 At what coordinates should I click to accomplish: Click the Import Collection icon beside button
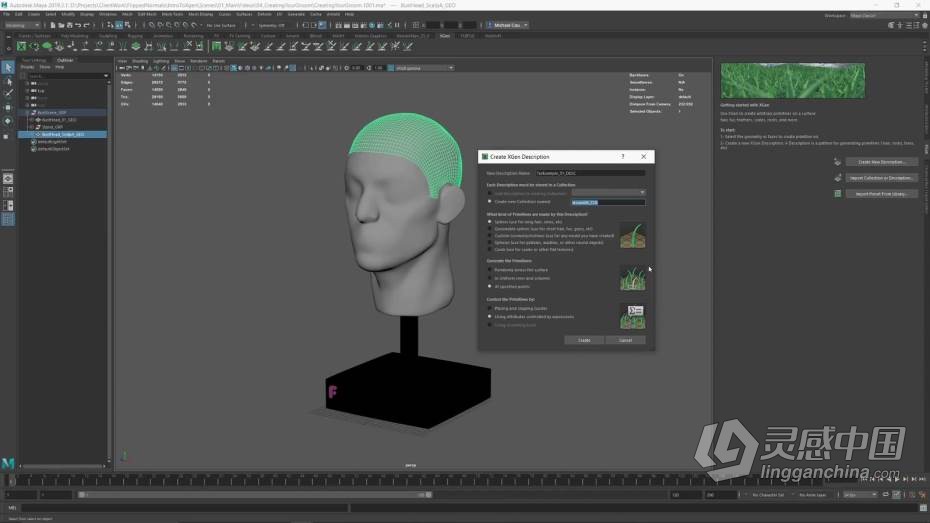click(x=838, y=178)
